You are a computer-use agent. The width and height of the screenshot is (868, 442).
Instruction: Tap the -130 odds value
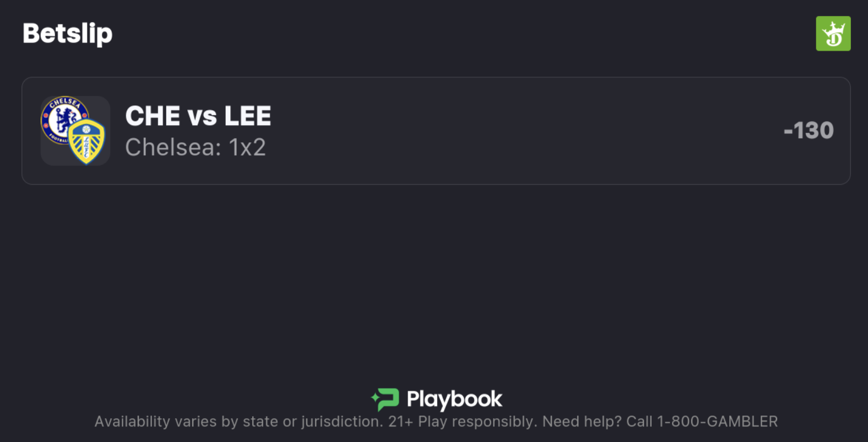click(x=808, y=131)
